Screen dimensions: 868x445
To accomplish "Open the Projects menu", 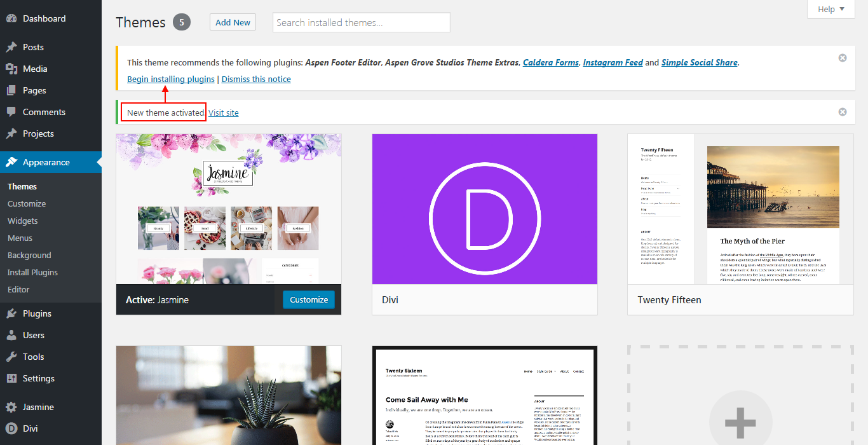I will point(51,133).
